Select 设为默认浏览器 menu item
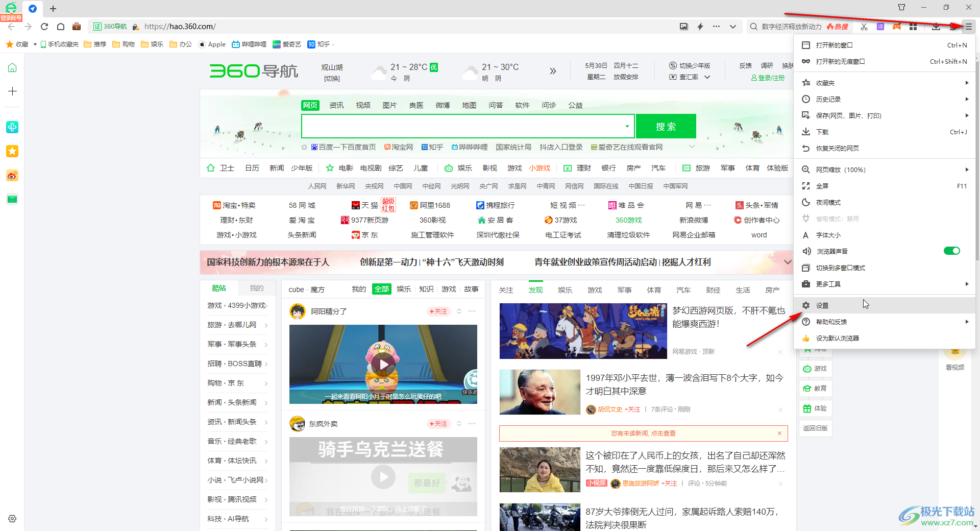The height and width of the screenshot is (531, 980). pyautogui.click(x=885, y=338)
